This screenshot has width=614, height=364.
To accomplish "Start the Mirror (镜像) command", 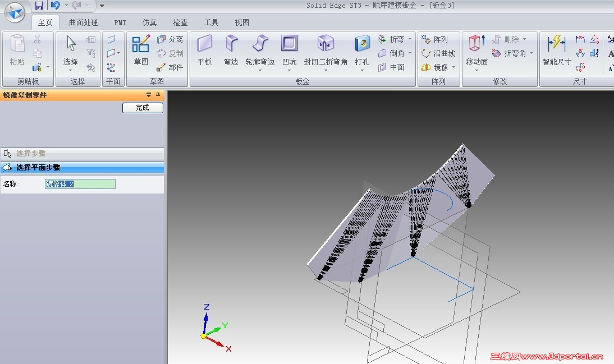I will [x=434, y=67].
